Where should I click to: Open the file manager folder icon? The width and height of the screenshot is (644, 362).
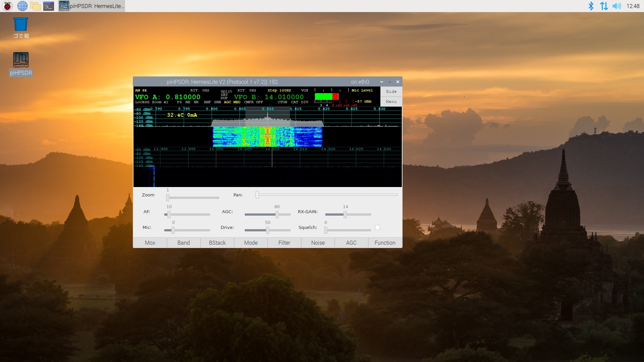pos(35,6)
